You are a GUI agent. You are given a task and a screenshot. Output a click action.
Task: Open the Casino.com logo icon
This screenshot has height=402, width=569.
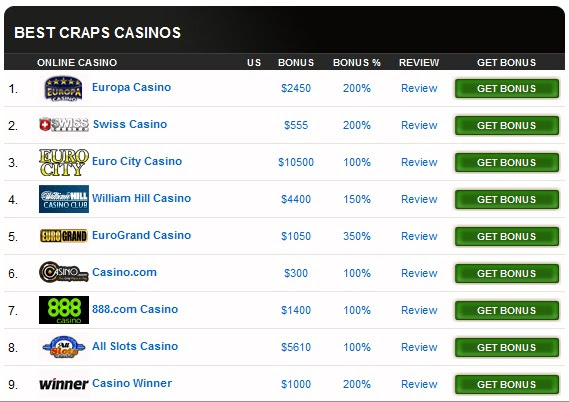(x=64, y=272)
